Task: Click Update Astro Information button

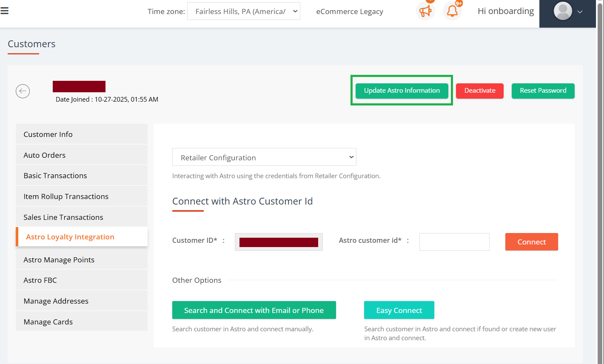Action: (x=402, y=91)
